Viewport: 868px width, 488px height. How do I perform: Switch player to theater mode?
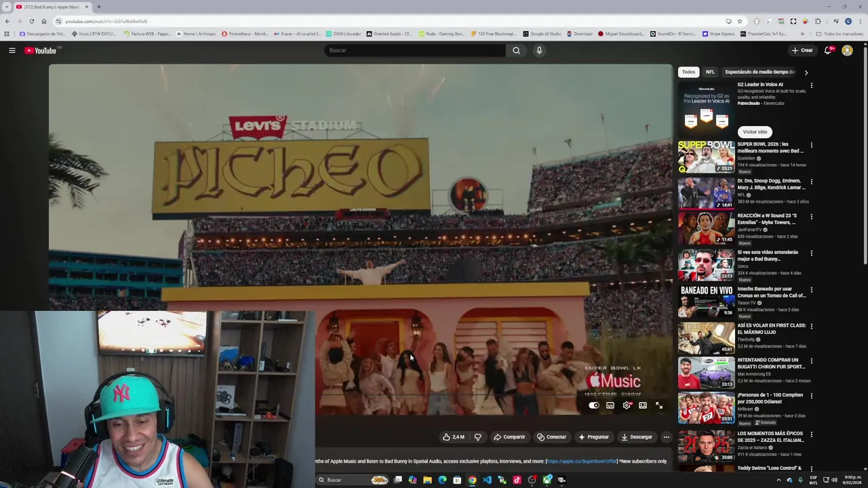coord(643,405)
